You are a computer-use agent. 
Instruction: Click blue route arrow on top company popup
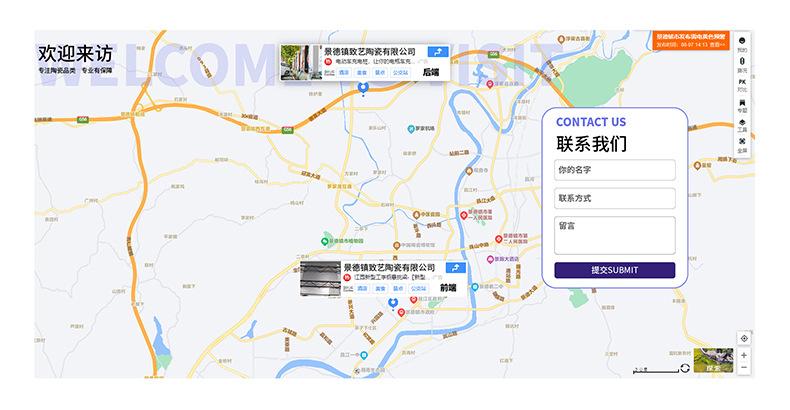coord(437,51)
